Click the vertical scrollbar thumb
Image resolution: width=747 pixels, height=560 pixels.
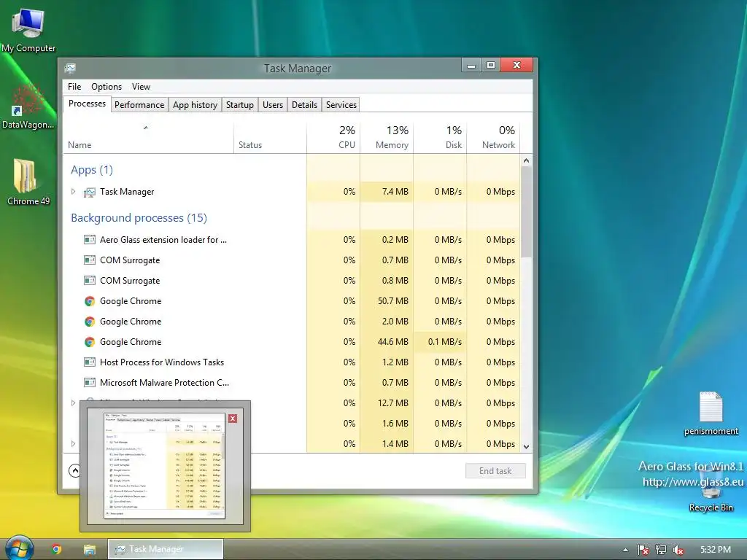click(x=526, y=212)
